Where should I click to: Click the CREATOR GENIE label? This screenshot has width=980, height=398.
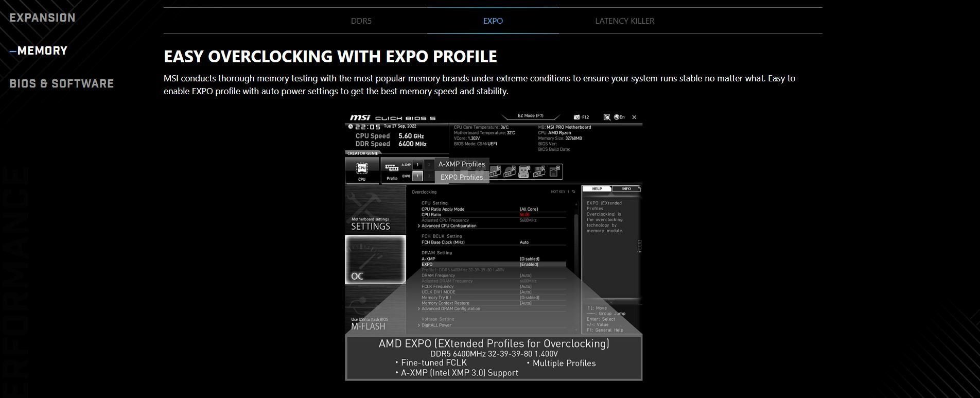click(362, 153)
